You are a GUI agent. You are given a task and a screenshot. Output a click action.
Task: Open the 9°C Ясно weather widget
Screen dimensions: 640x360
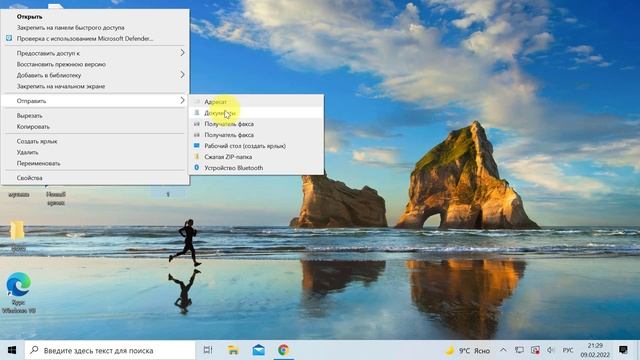click(x=467, y=350)
